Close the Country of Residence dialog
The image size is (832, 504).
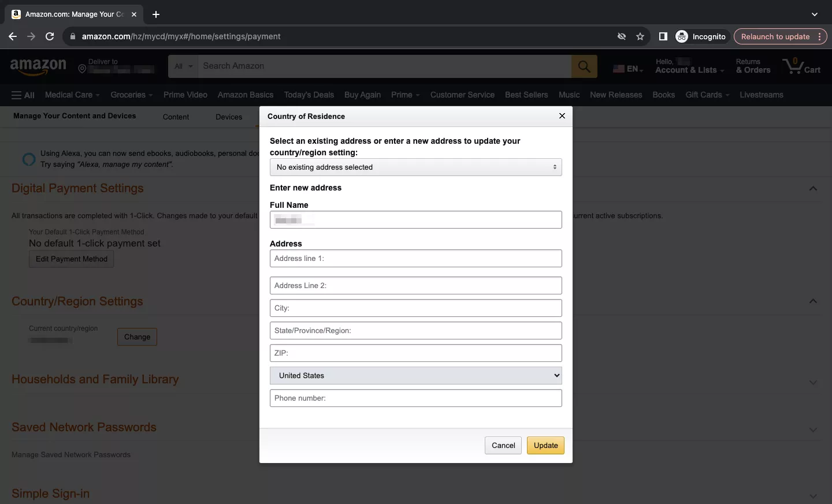coord(562,116)
